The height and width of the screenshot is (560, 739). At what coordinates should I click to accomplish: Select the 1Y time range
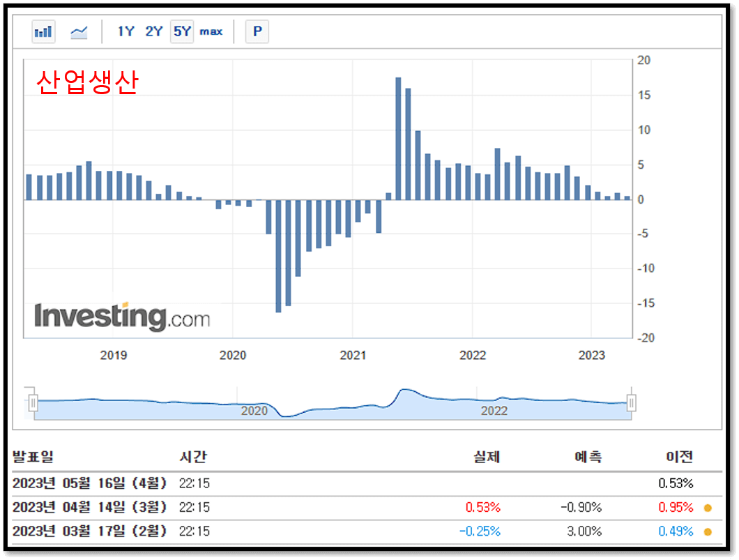(x=125, y=31)
